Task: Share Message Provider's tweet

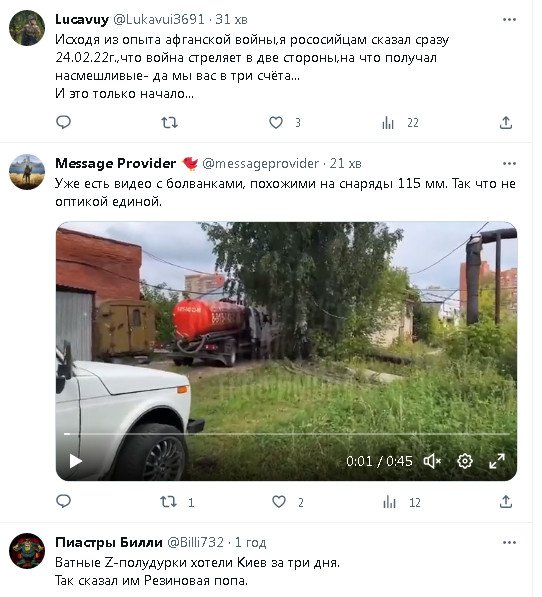Action: (x=505, y=501)
